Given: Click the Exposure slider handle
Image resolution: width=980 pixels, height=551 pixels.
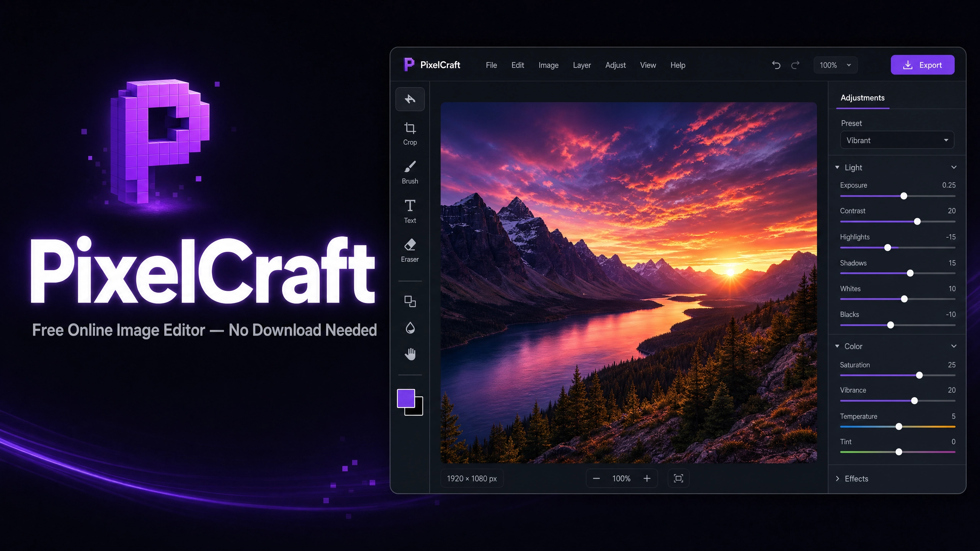Looking at the screenshot, I should pyautogui.click(x=904, y=196).
